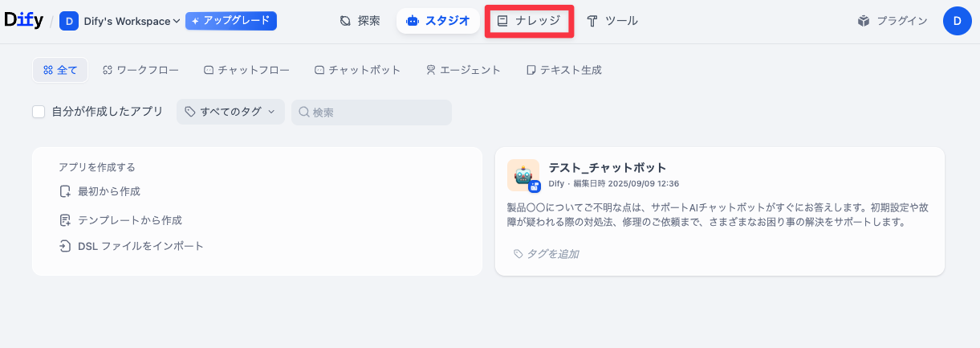Click DSL ファイルをインポート link
This screenshot has height=348, width=980.
pos(140,246)
